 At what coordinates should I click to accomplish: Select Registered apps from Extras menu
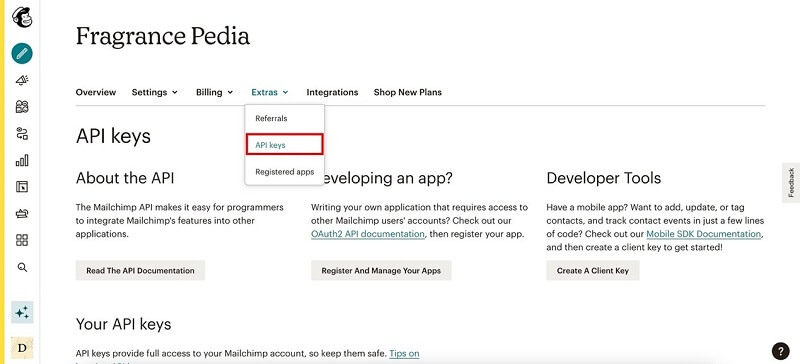click(284, 172)
